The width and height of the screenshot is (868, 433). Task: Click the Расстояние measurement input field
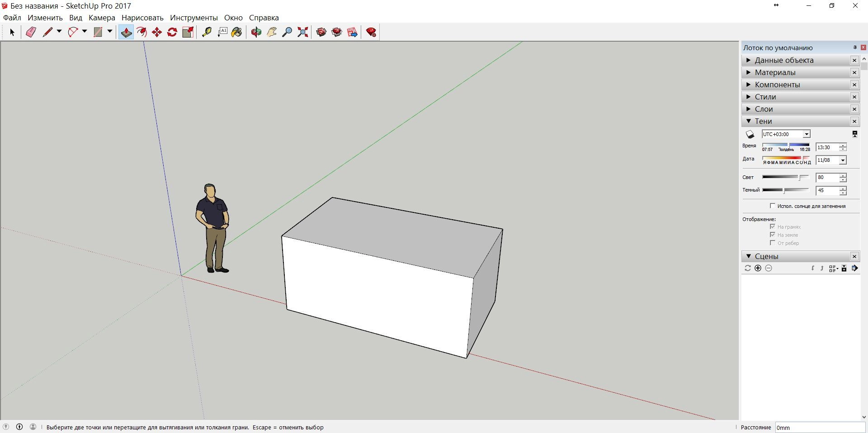(820, 428)
